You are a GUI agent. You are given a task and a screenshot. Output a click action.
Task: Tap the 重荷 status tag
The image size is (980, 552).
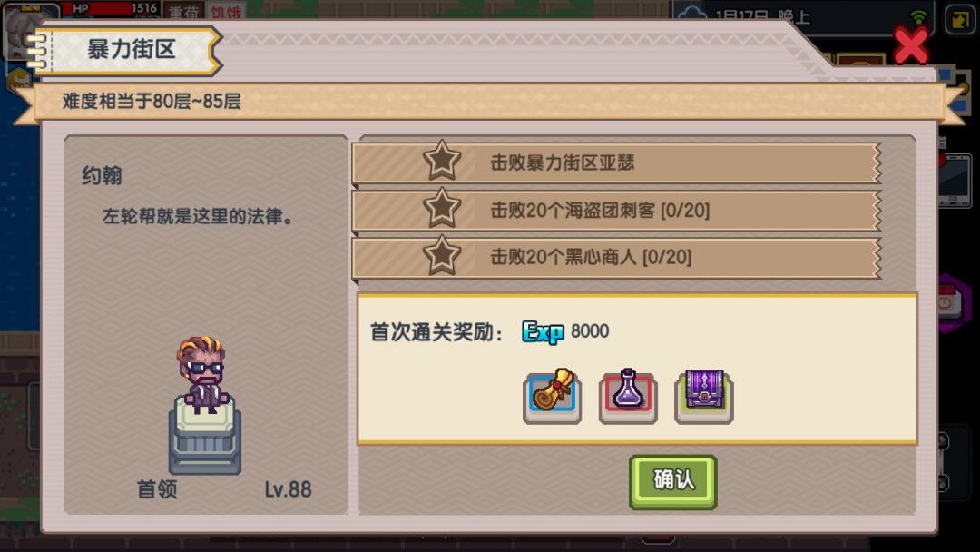click(183, 11)
